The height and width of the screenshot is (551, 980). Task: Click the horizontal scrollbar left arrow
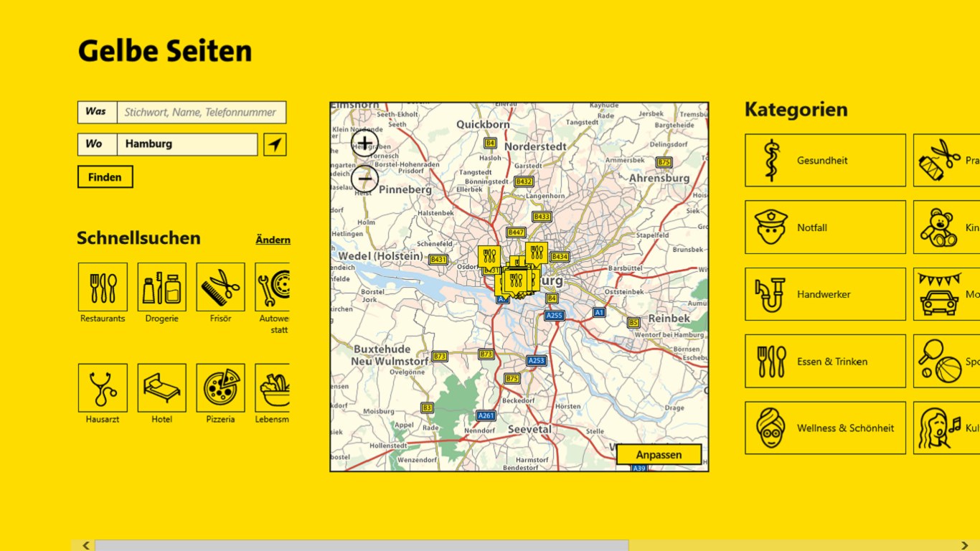[x=85, y=545]
